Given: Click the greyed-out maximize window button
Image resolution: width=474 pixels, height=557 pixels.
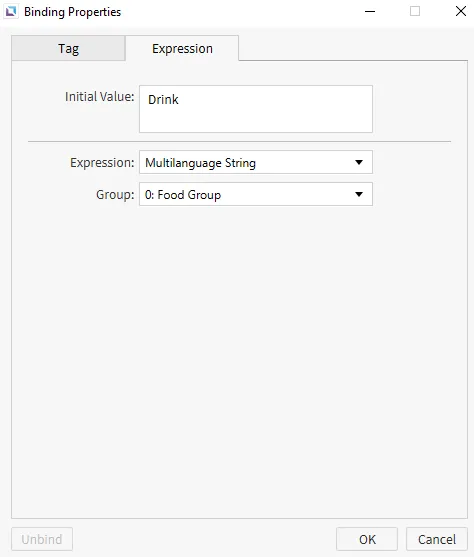Looking at the screenshot, I should point(415,11).
